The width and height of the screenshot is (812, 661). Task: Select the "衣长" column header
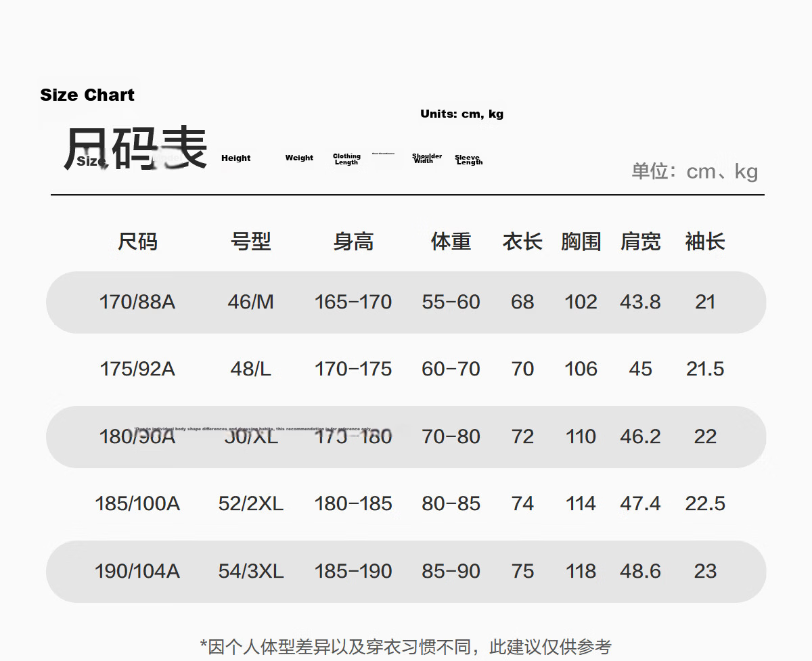click(522, 242)
